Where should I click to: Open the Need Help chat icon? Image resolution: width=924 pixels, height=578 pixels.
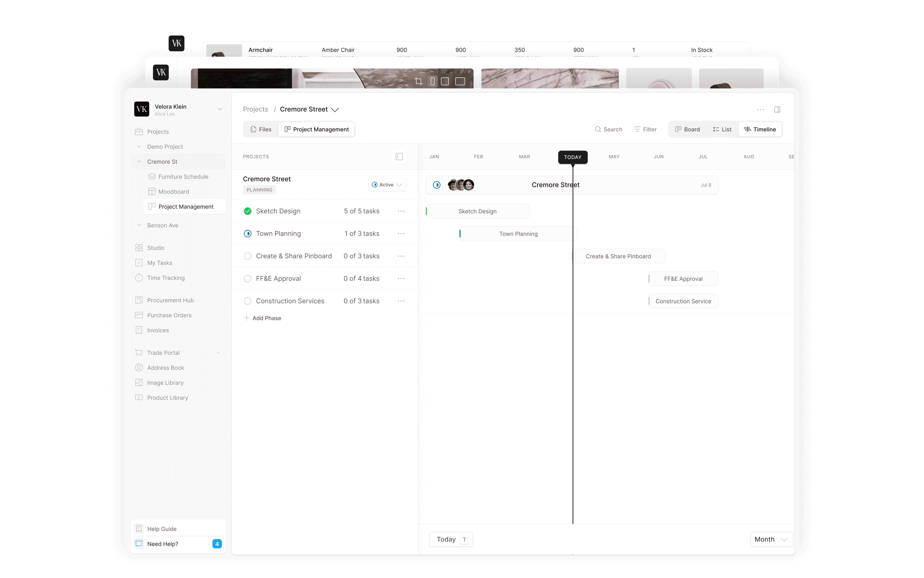click(x=139, y=544)
